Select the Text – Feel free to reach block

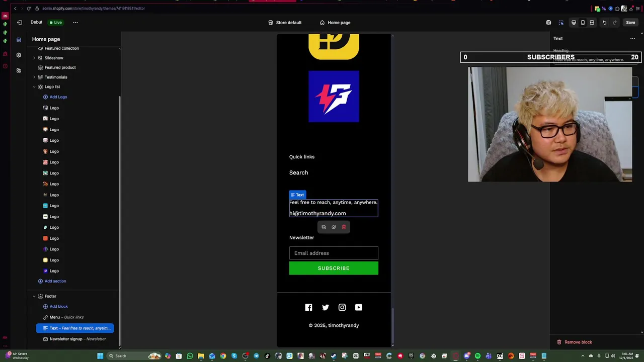(x=75, y=328)
